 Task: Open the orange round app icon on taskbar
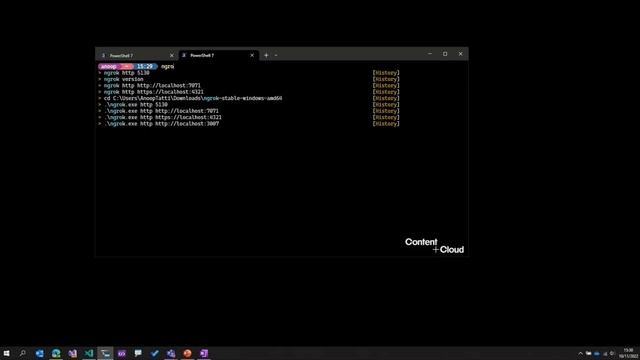(187, 353)
